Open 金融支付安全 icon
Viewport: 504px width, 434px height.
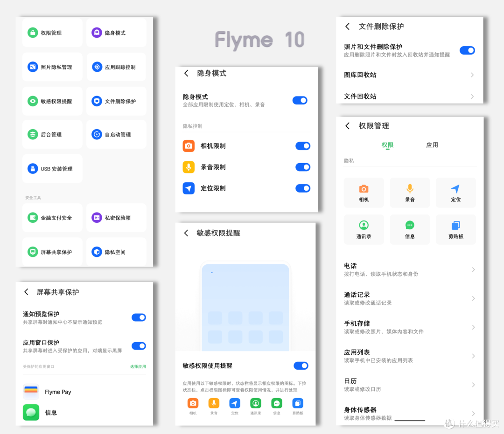click(33, 218)
